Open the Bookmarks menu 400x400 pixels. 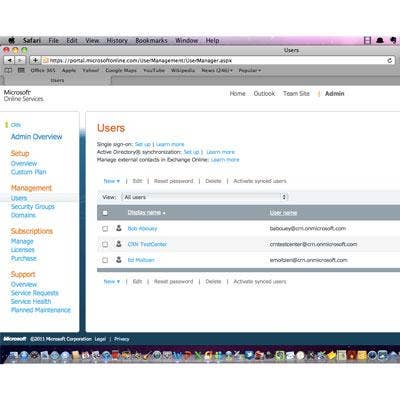coord(151,41)
